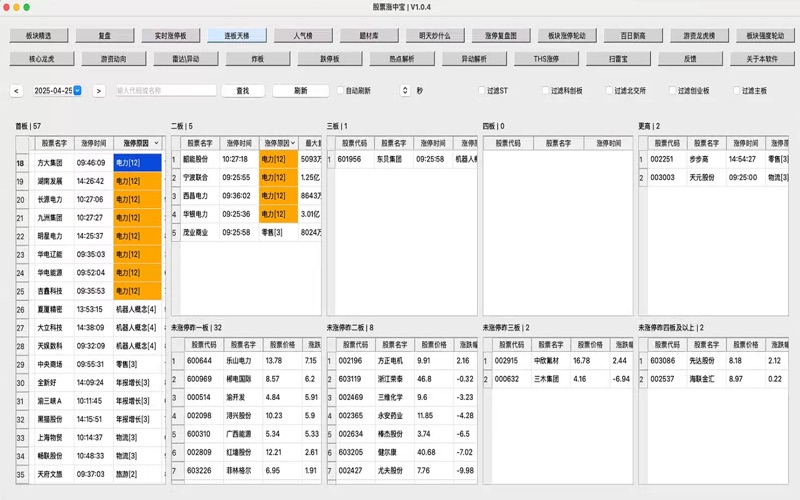Tick the 过滤北交所 checkbox
The height and width of the screenshot is (500, 800).
tap(609, 91)
